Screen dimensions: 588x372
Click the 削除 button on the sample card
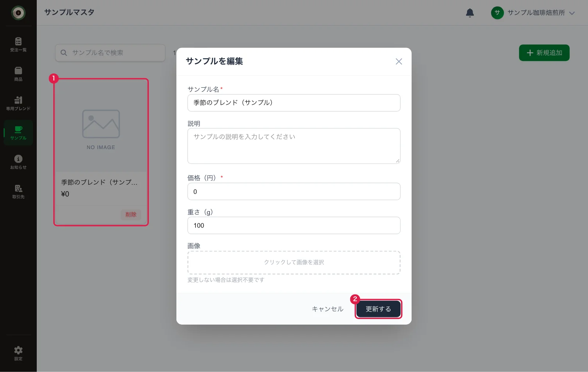131,214
